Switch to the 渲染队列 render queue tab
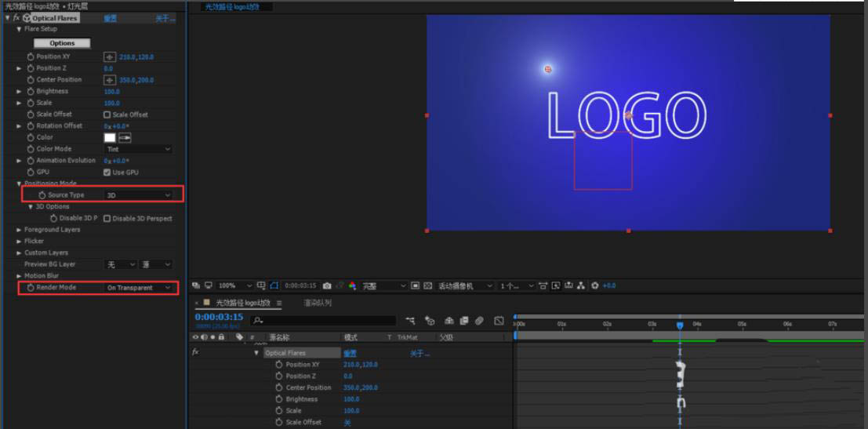The image size is (868, 429). pos(318,303)
